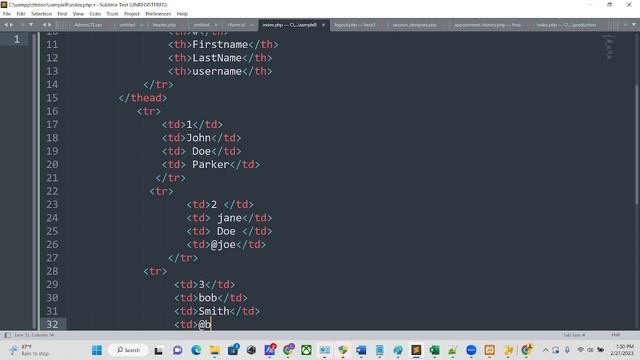The width and height of the screenshot is (640, 360).
Task: Click the jane cell on line 24
Action: pyautogui.click(x=229, y=218)
